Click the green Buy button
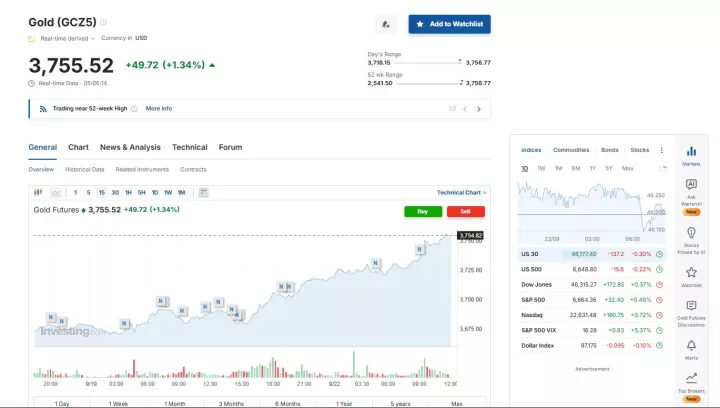Image resolution: width=720 pixels, height=408 pixels. 423,212
